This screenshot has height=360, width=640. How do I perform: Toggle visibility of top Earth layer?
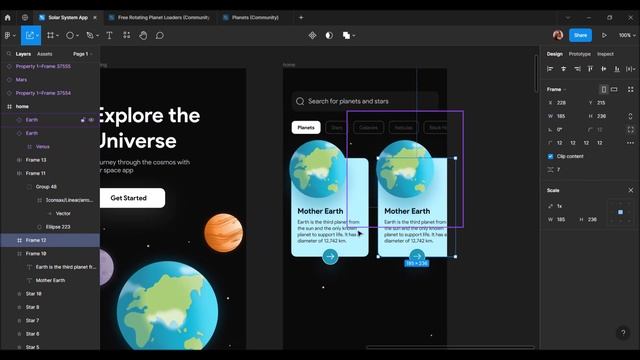91,120
